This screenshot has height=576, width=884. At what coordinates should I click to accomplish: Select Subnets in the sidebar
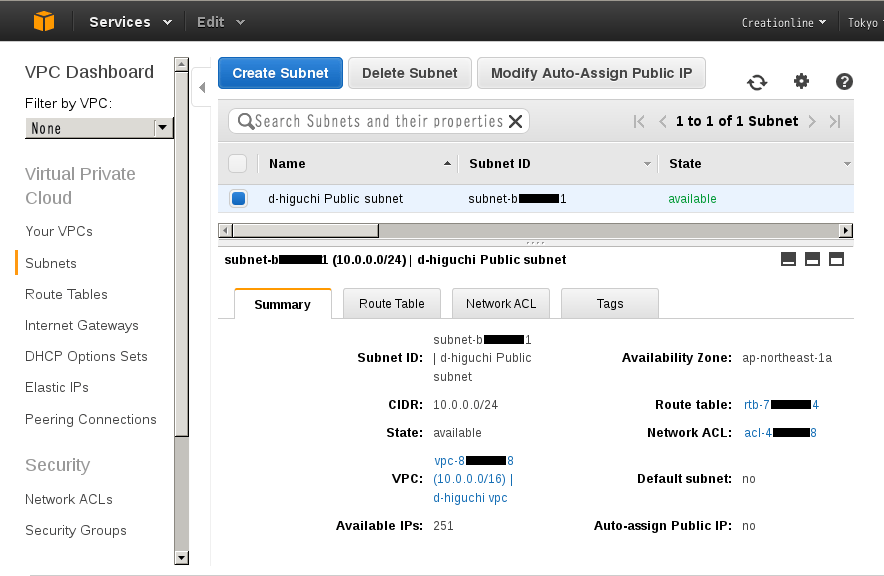(51, 263)
